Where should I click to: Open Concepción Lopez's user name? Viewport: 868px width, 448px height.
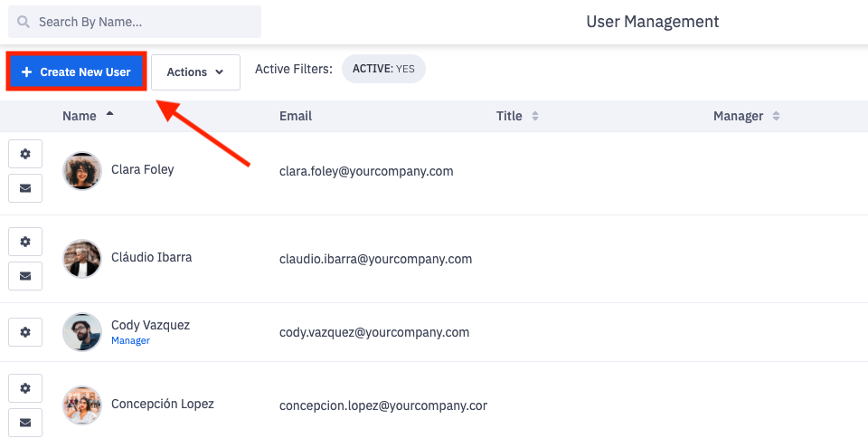pos(163,404)
